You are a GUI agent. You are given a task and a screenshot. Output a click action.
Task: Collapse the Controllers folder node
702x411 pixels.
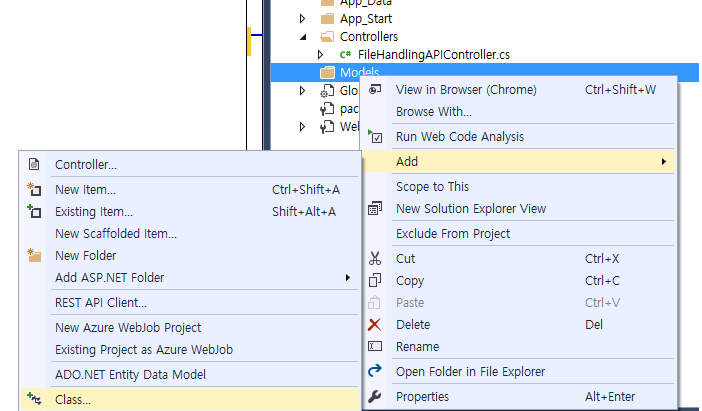click(303, 37)
